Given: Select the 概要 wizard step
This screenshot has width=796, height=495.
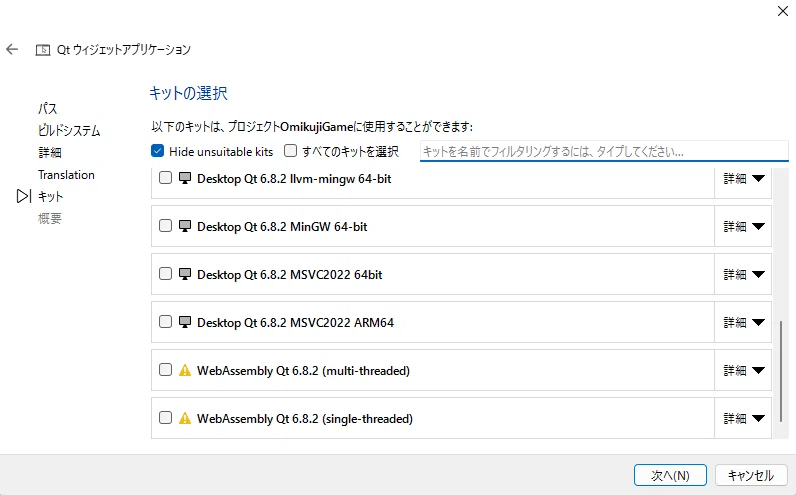Looking at the screenshot, I should [x=50, y=218].
